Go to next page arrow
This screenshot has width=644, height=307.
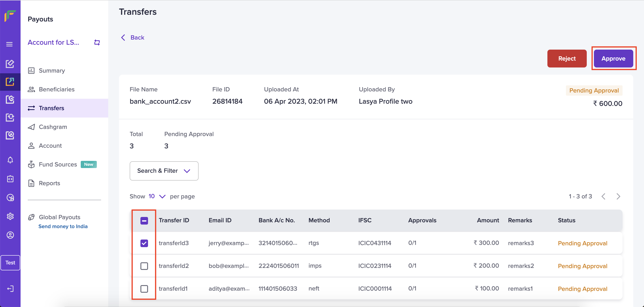pos(618,196)
